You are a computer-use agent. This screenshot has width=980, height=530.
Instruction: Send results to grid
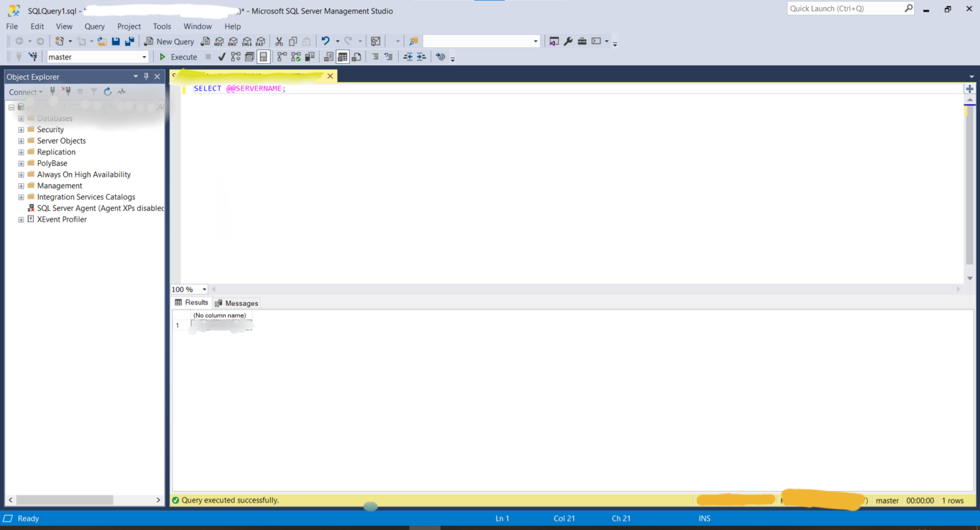tap(343, 56)
